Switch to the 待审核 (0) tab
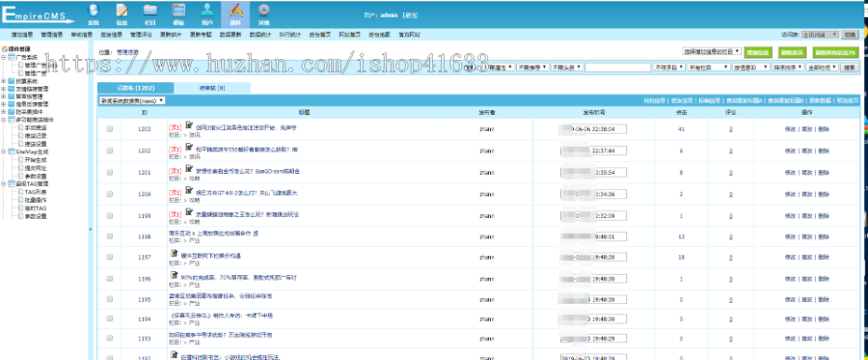This screenshot has height=360, width=868. [212, 88]
